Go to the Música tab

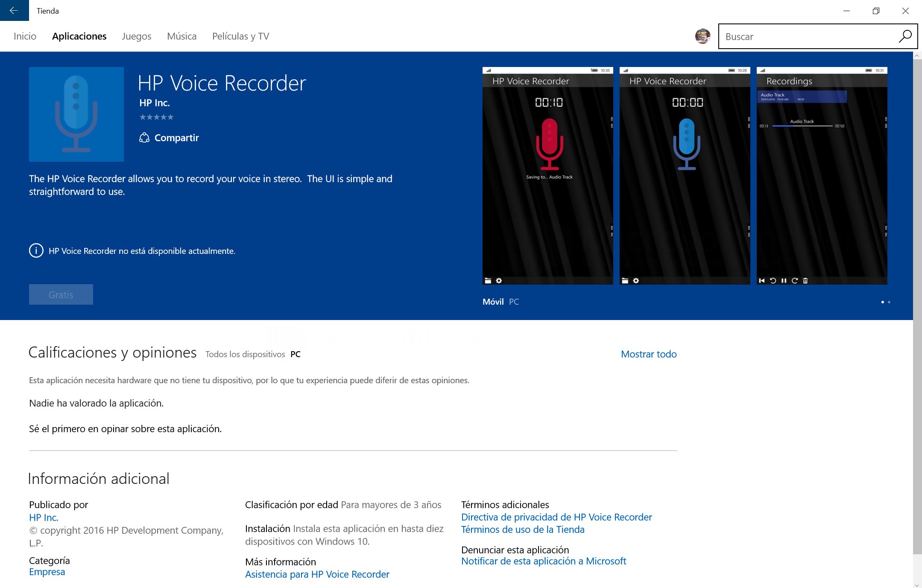[x=182, y=36]
